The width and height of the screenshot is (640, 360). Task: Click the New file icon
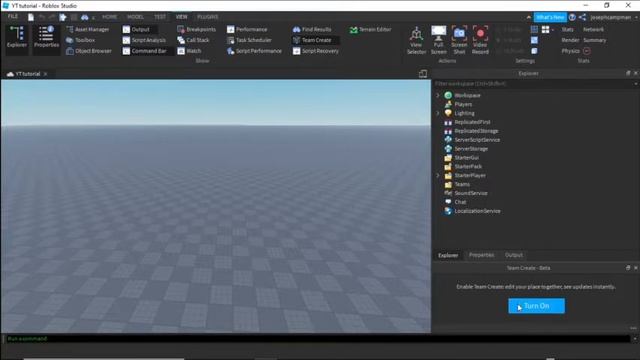point(31,17)
